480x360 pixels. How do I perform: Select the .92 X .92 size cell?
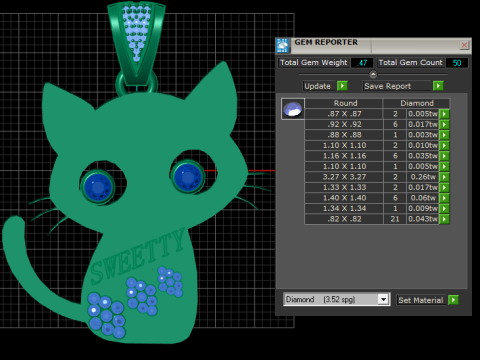coord(344,124)
